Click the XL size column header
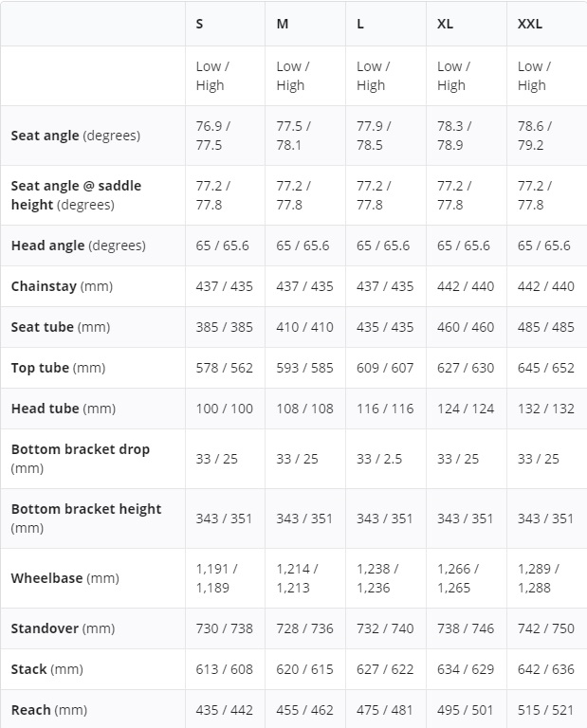The height and width of the screenshot is (728, 587). click(x=445, y=24)
